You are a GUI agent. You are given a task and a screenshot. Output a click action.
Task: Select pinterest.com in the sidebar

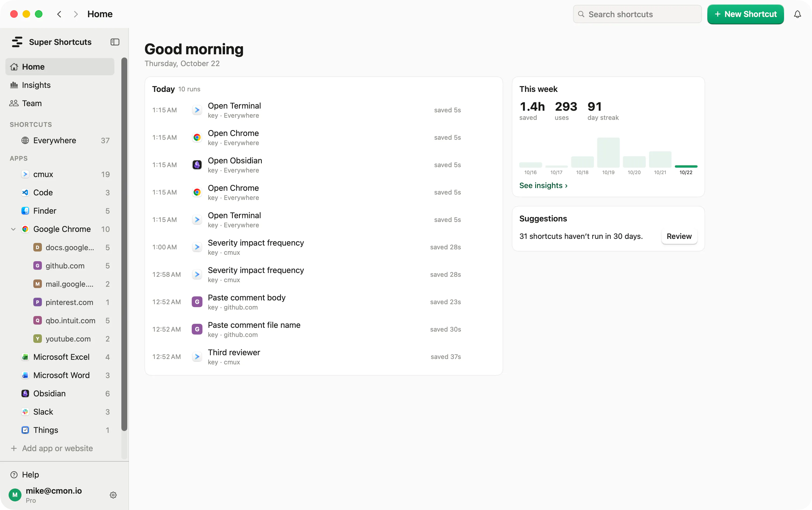click(x=60, y=302)
